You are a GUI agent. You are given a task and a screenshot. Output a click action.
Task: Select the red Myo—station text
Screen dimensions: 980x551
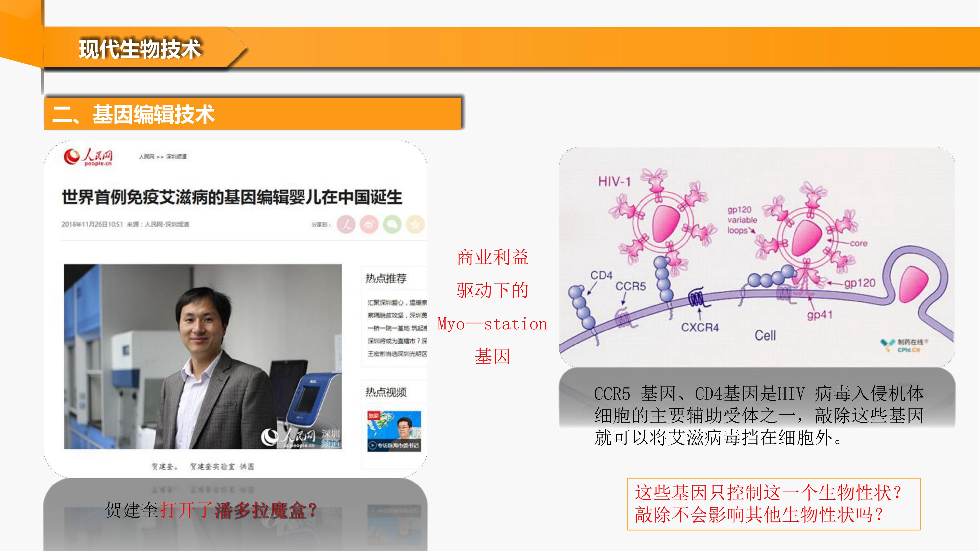tap(492, 324)
